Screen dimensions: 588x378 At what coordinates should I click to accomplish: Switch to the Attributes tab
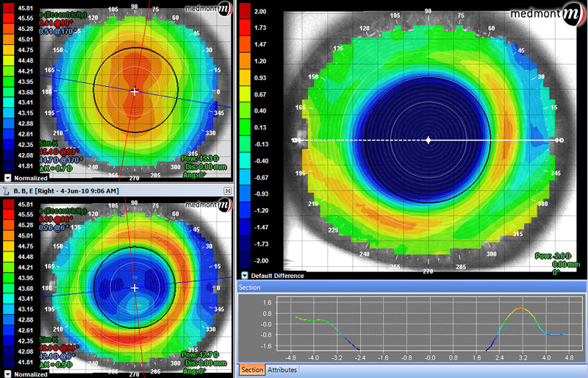(282, 370)
